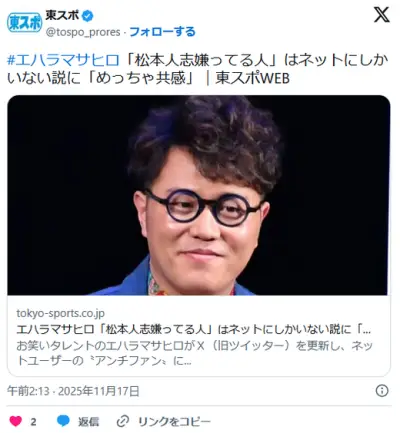The height and width of the screenshot is (433, 400).
Task: Open the 午前2:13 · 2025年11月17日 timestamp
Action: pyautogui.click(x=73, y=391)
